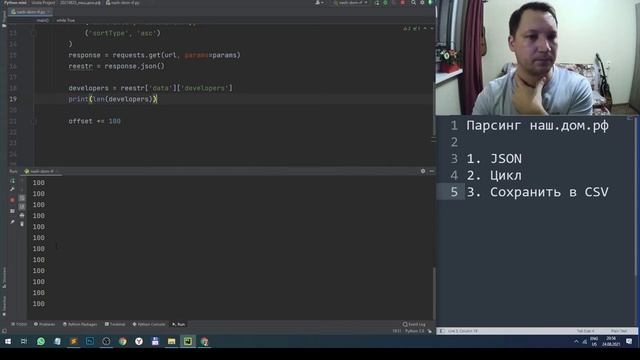Select the Run tab in bottom bar
This screenshot has width=640, height=360.
179,324
